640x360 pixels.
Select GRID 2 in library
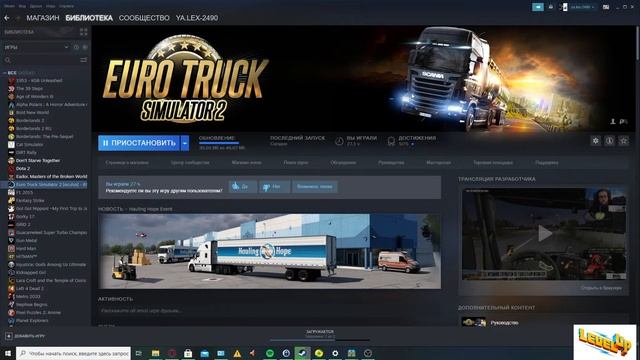point(23,224)
